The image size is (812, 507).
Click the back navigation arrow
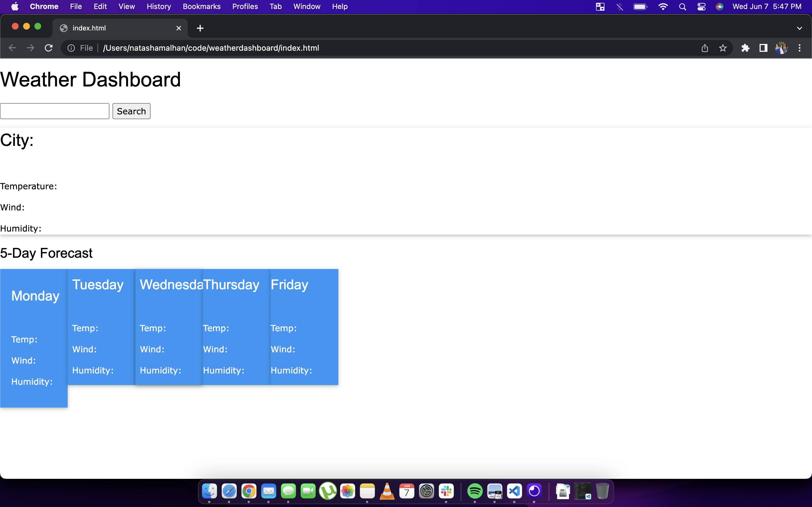[12, 48]
